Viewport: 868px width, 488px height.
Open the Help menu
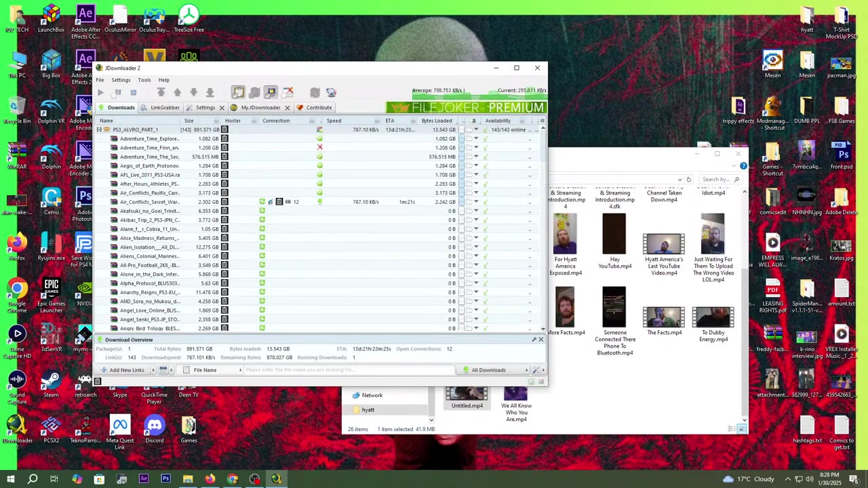[164, 80]
